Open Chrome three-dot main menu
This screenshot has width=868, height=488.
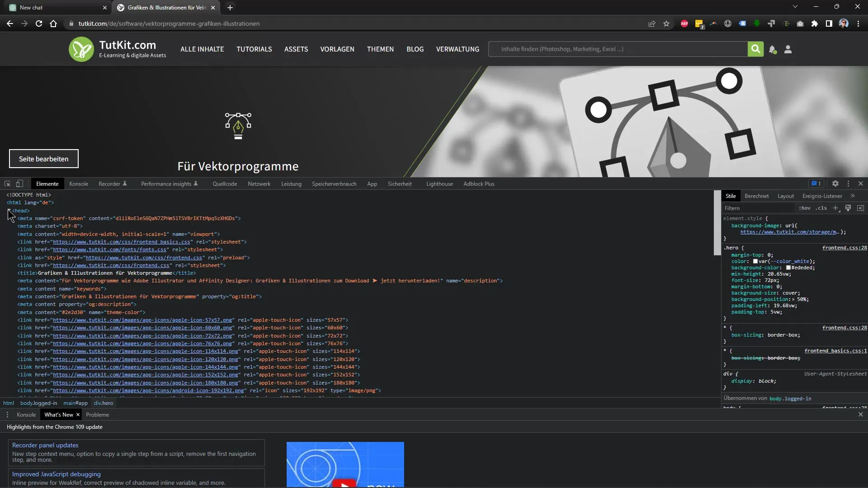coord(858,23)
